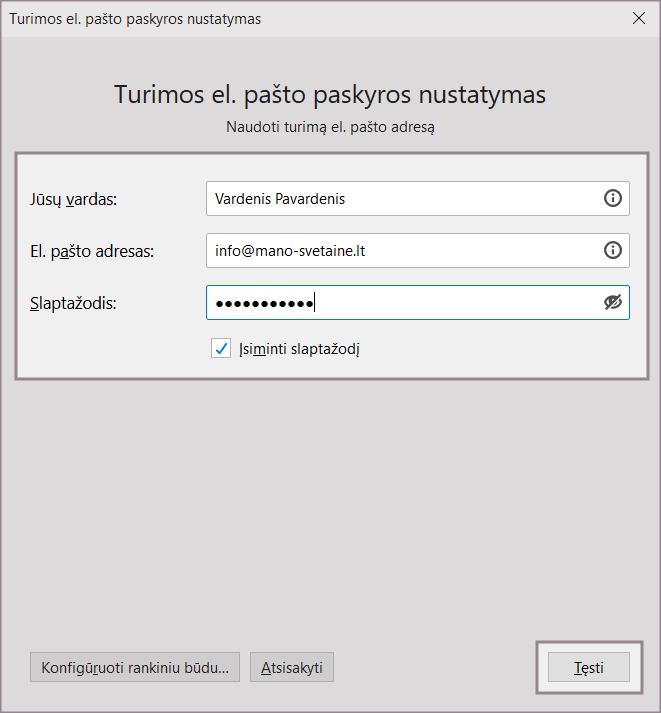Select the 'El. pašto adresas:' label

coord(92,251)
